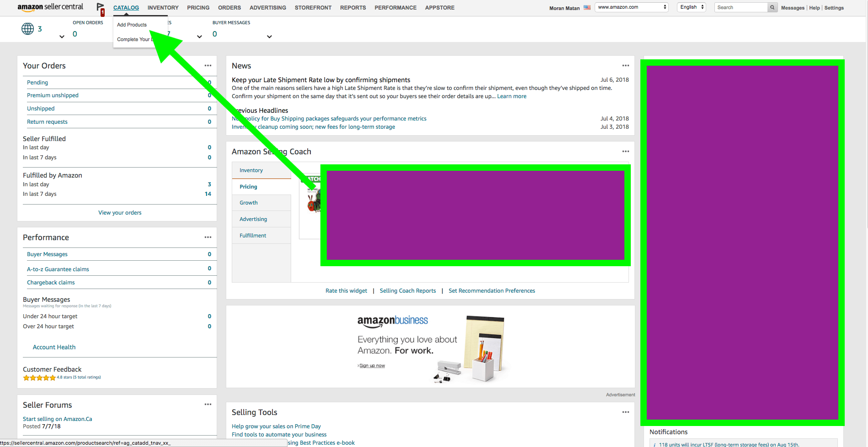Open the Reports menu
This screenshot has width=868, height=447.
[353, 8]
